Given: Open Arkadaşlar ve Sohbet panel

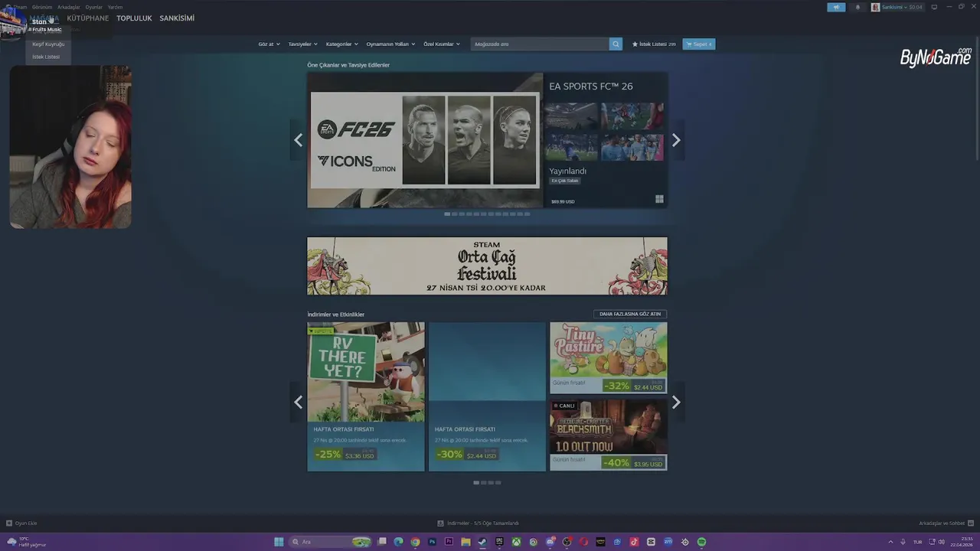Looking at the screenshot, I should click(x=945, y=523).
